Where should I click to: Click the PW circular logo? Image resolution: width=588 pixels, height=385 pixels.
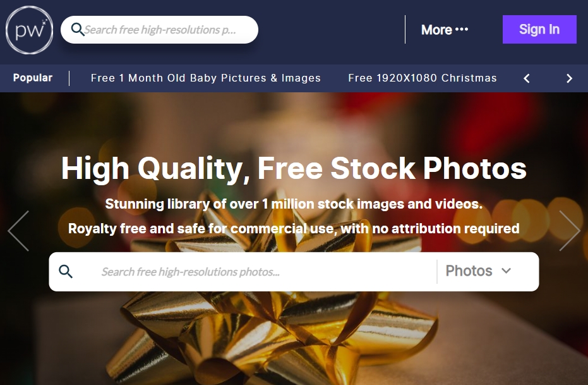pos(29,30)
